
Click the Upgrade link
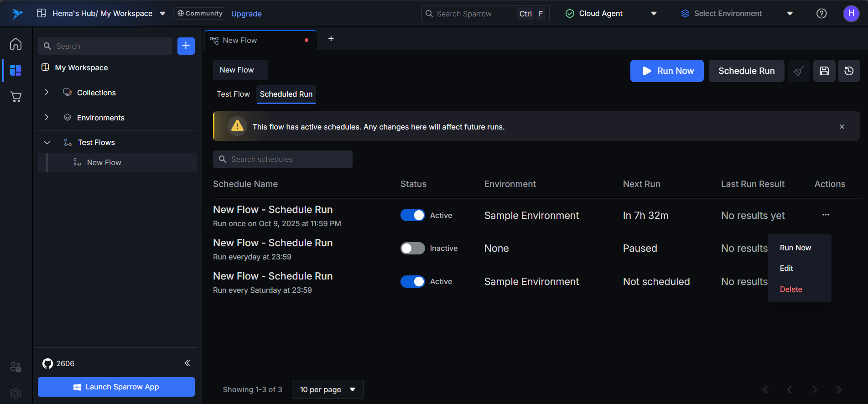(x=246, y=14)
